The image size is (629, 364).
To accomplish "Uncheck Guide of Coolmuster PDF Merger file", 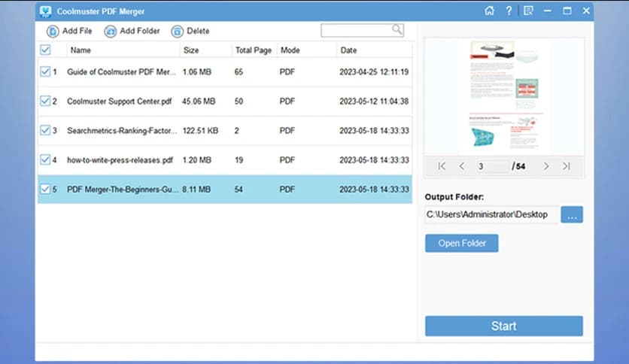I will [45, 71].
